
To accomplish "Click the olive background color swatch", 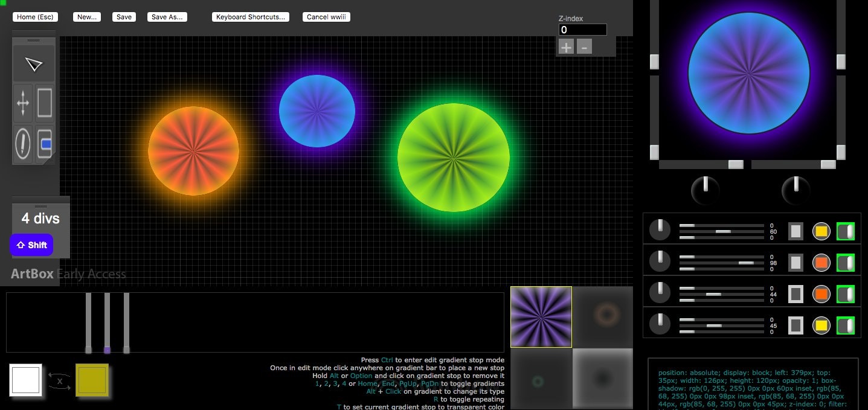I will pyautogui.click(x=92, y=380).
